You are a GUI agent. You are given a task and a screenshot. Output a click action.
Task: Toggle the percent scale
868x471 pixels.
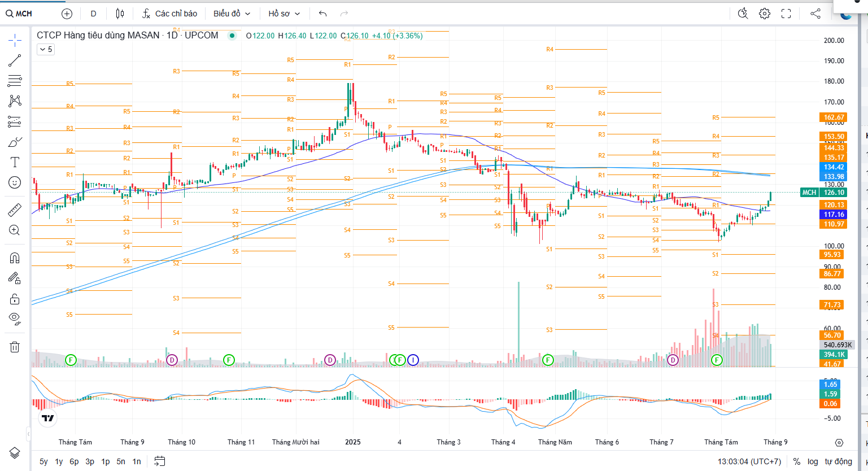pyautogui.click(x=797, y=461)
